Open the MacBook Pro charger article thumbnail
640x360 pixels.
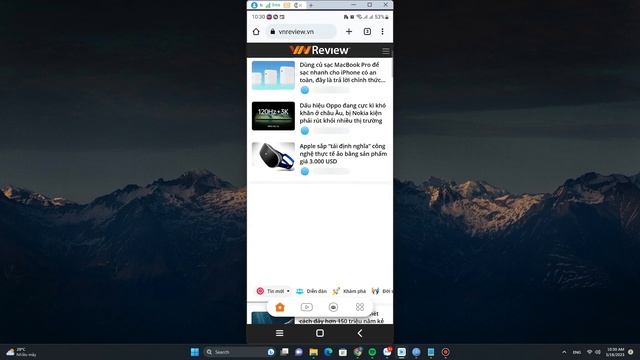click(273, 76)
